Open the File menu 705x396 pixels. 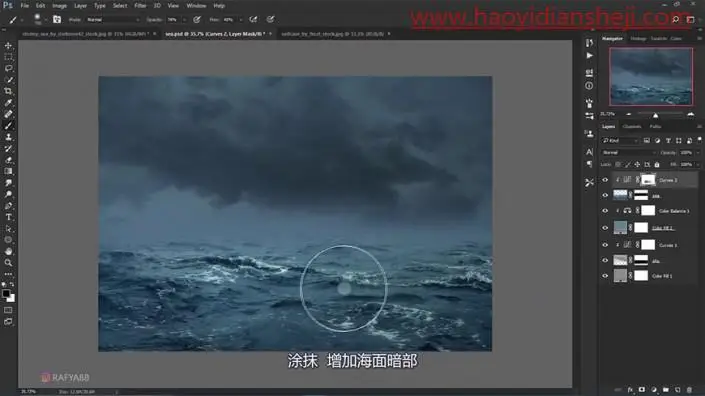(25, 6)
